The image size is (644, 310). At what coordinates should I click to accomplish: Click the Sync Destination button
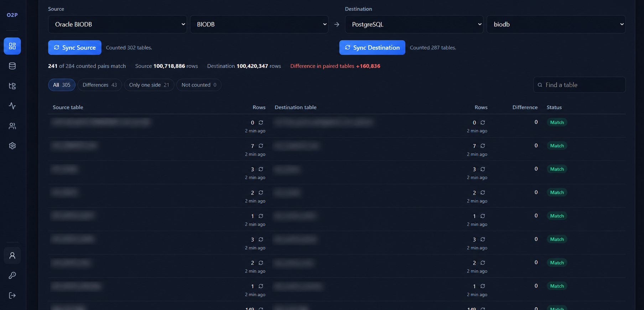coord(372,47)
